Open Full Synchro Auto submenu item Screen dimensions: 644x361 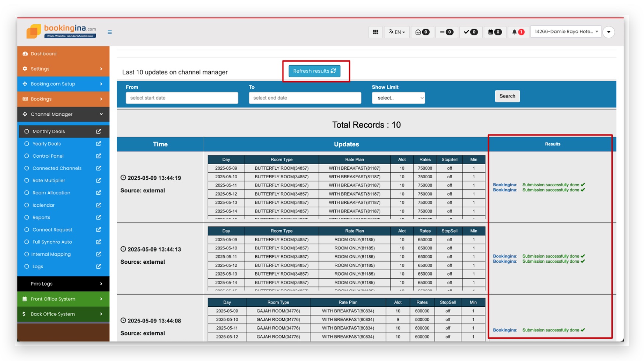pyautogui.click(x=52, y=242)
